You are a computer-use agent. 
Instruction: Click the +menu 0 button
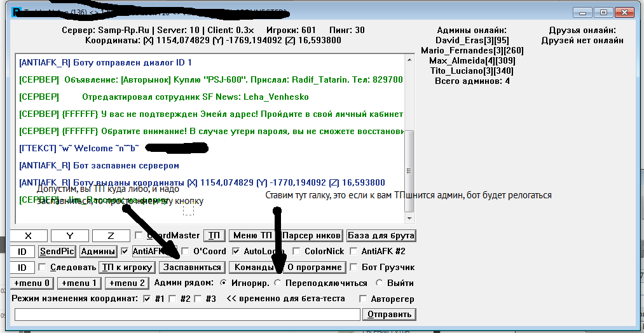point(32,283)
